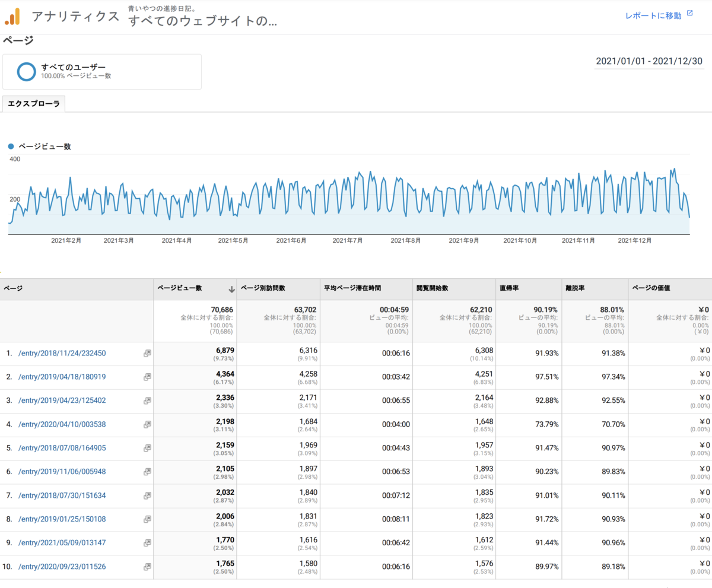This screenshot has height=588, width=712.
Task: Open page link /entry/2019/11/06/005948
Action: (62, 472)
